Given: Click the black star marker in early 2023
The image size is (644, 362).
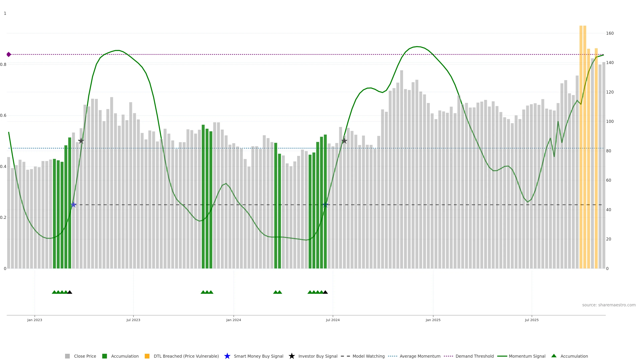Looking at the screenshot, I should tap(81, 141).
